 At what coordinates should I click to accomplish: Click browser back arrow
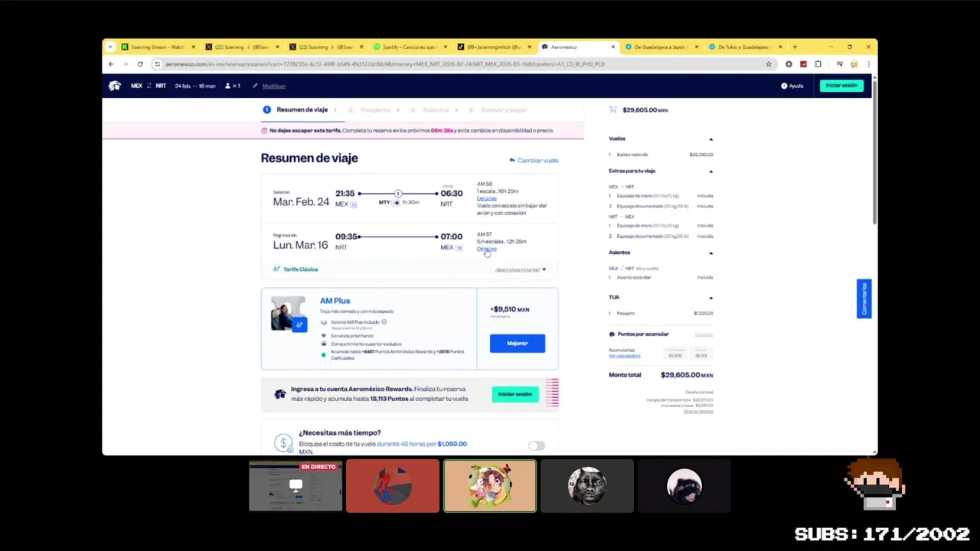click(111, 64)
